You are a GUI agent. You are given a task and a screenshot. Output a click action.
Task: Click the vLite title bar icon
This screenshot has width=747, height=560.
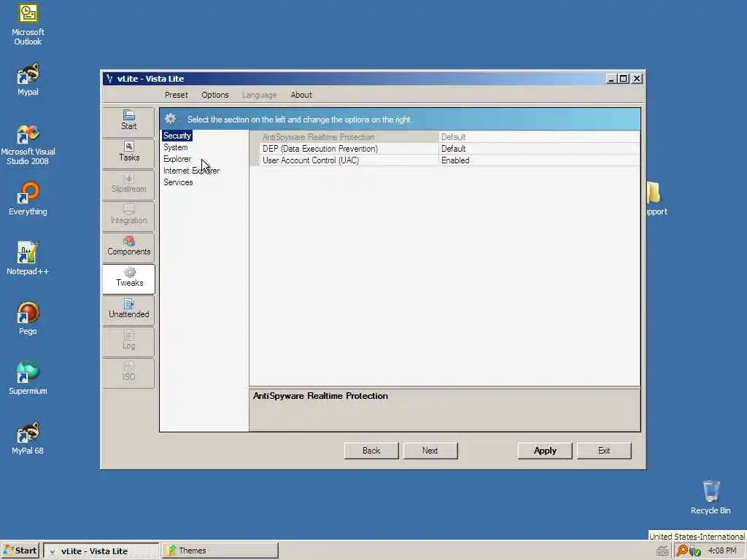click(109, 79)
